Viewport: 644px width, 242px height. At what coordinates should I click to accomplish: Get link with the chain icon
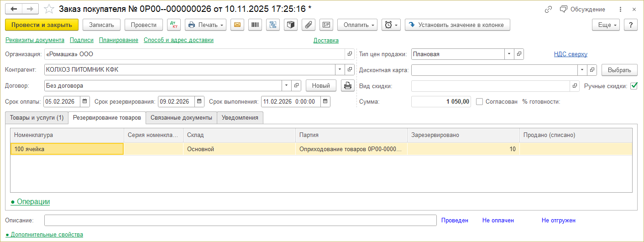pyautogui.click(x=548, y=9)
